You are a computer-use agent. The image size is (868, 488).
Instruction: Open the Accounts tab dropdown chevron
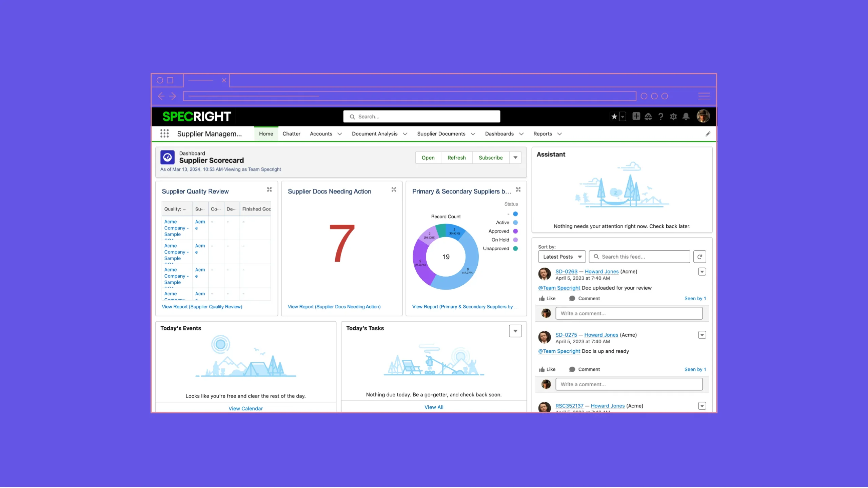[340, 134]
